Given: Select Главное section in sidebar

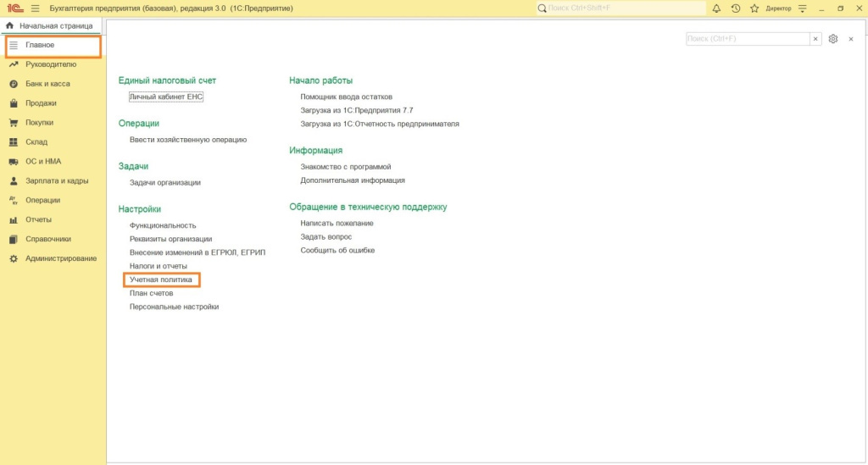Looking at the screenshot, I should click(53, 47).
